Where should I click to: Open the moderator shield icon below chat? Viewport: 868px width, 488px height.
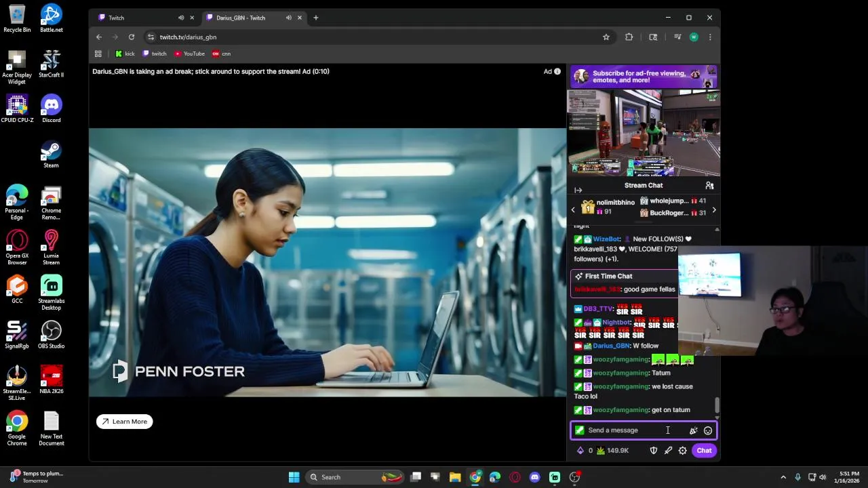[x=654, y=451]
